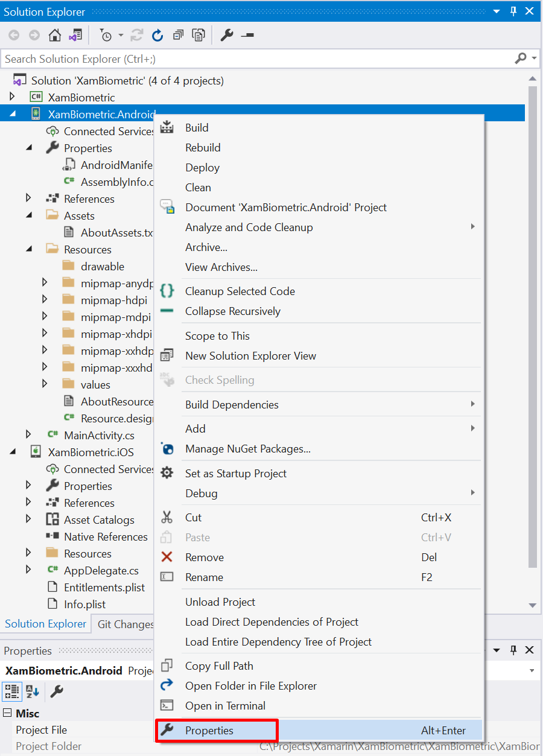This screenshot has width=543, height=756.
Task: Click the Collapse All toolbar icon
Action: pyautogui.click(x=178, y=34)
